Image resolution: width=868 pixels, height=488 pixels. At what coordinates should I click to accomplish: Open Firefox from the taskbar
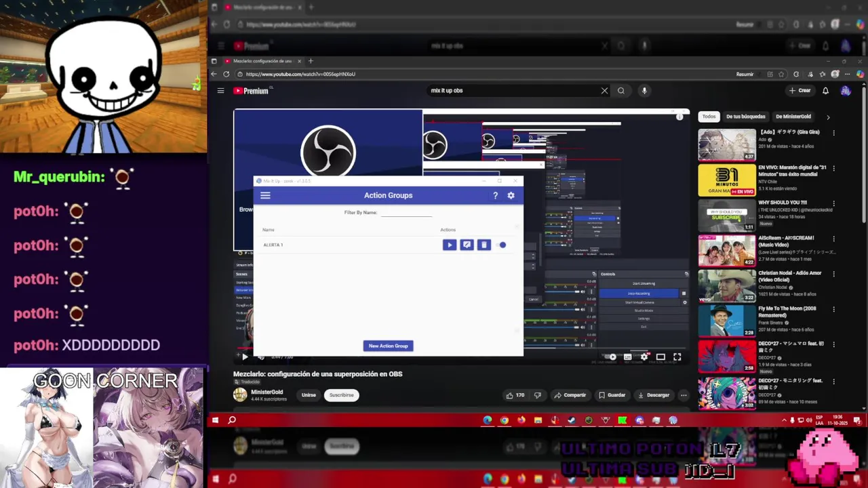tap(521, 420)
